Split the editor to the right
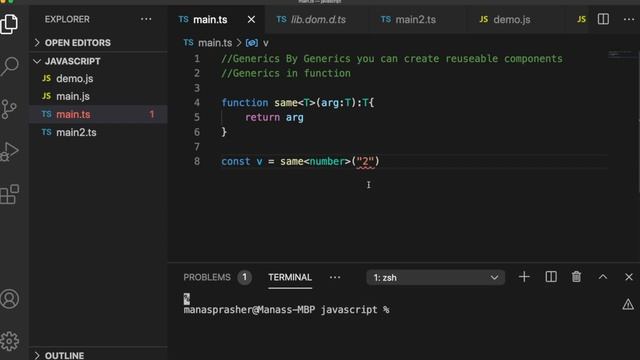 pos(603,19)
